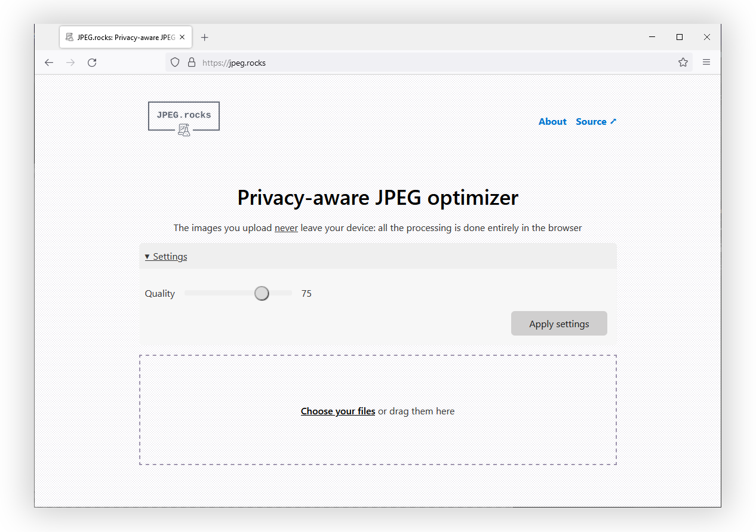The height and width of the screenshot is (532, 756).
Task: Click the back navigation arrow
Action: pyautogui.click(x=48, y=62)
